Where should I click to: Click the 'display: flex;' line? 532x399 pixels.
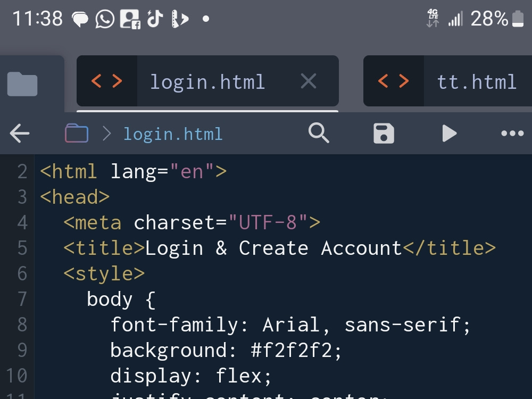pos(190,376)
